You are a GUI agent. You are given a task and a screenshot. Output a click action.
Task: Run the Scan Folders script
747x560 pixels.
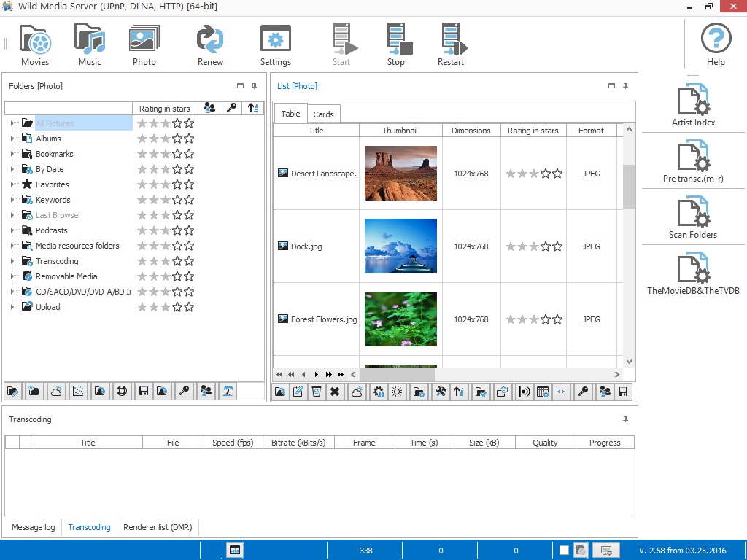(693, 217)
